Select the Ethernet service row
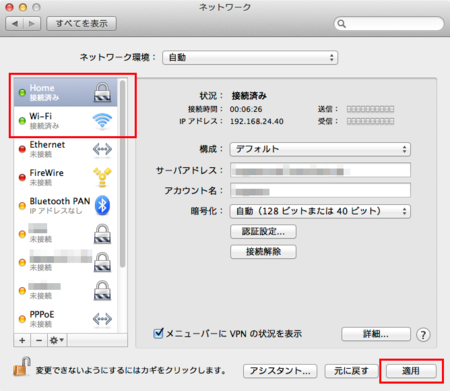This screenshot has width=450, height=391. pyautogui.click(x=66, y=149)
